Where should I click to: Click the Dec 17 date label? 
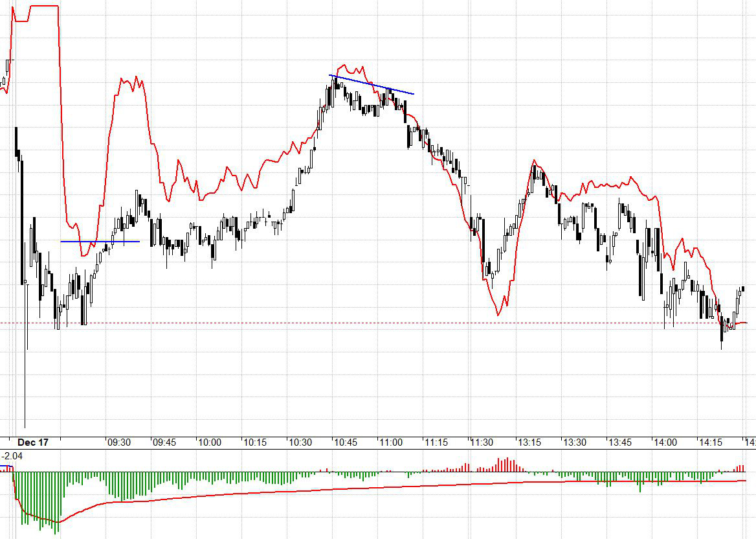tap(33, 442)
